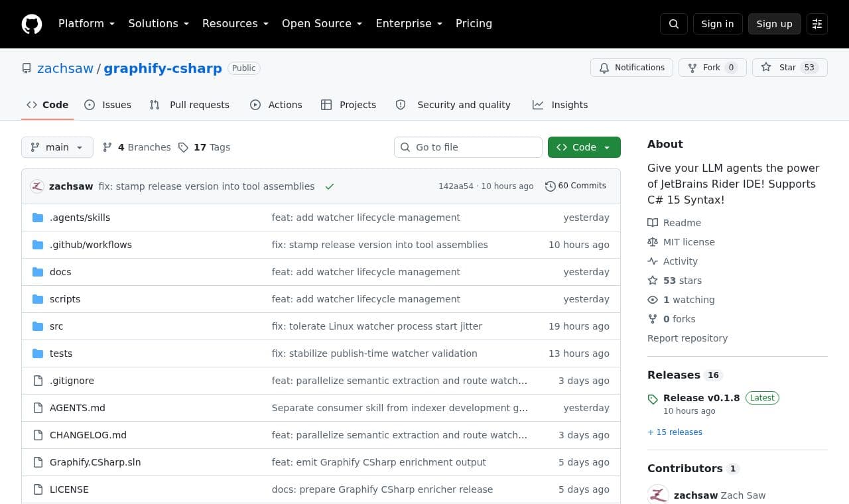Click the green check commit status icon
This screenshot has height=504, width=849.
330,186
